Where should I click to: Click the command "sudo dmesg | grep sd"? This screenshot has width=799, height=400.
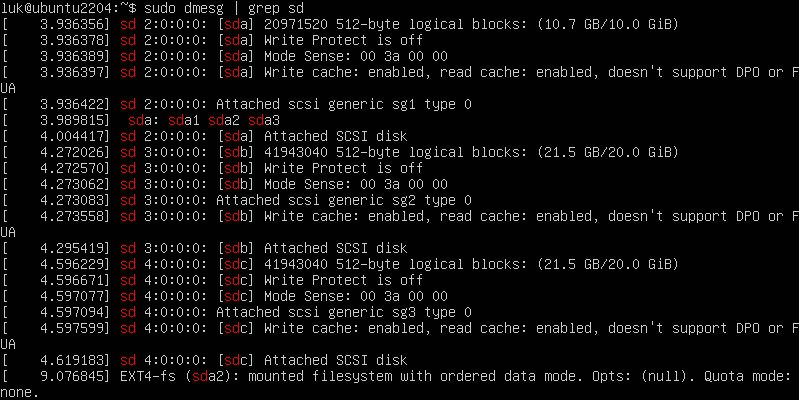(224, 8)
